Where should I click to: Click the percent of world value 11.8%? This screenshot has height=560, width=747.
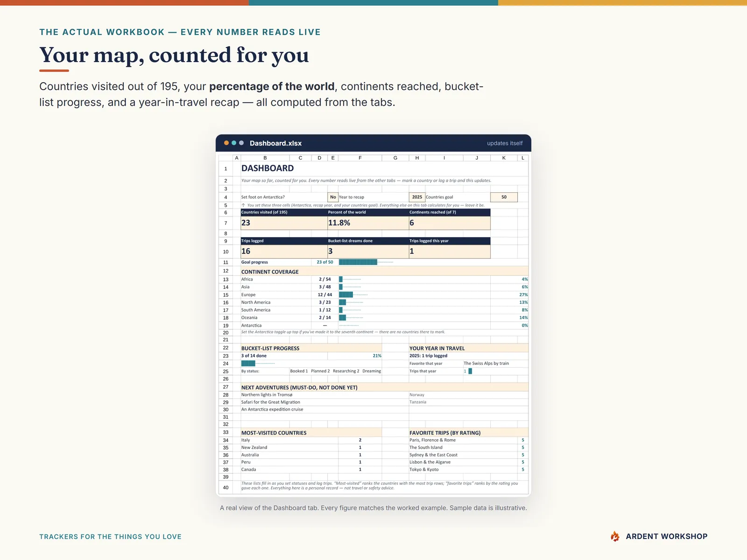click(339, 223)
